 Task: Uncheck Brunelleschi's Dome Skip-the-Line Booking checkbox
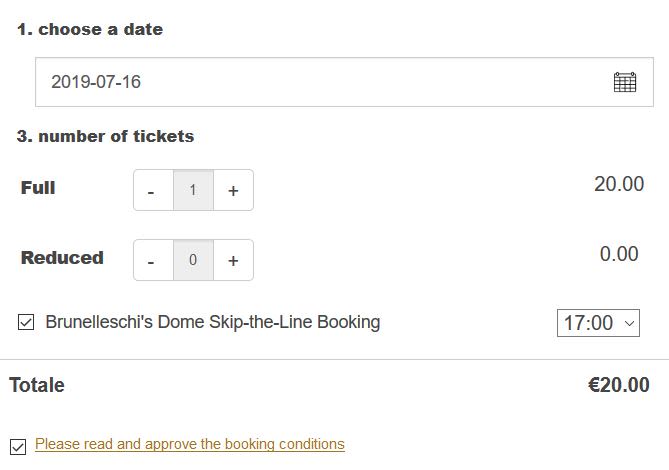[26, 322]
